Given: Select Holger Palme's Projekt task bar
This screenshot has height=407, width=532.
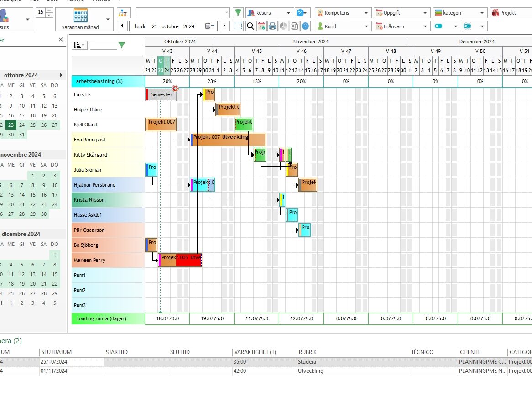Looking at the screenshot, I should (x=228, y=109).
